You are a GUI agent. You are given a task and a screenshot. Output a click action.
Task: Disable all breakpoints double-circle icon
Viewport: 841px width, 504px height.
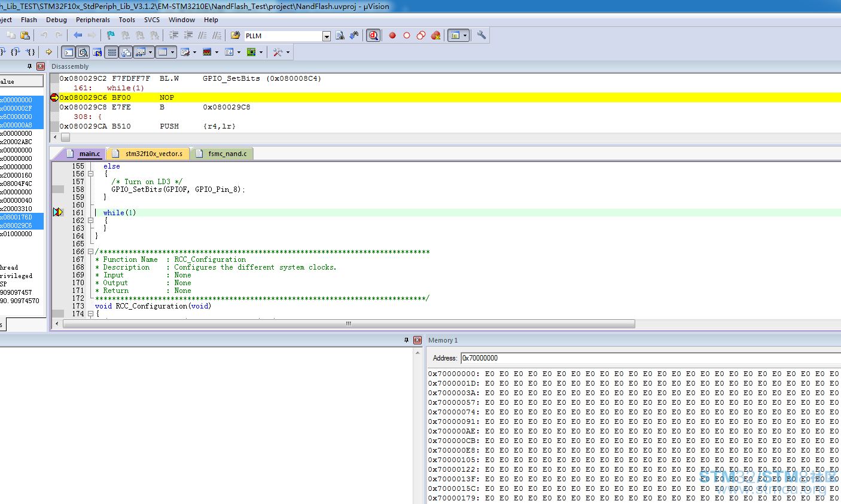[421, 35]
